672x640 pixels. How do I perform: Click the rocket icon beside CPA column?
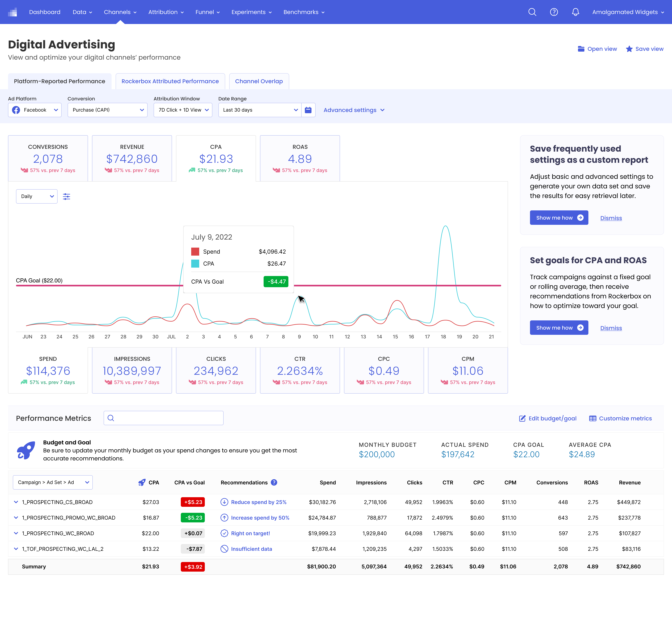click(x=142, y=482)
